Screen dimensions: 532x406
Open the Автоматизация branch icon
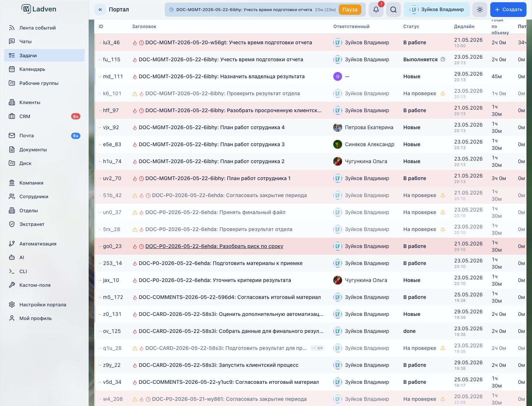coord(12,244)
